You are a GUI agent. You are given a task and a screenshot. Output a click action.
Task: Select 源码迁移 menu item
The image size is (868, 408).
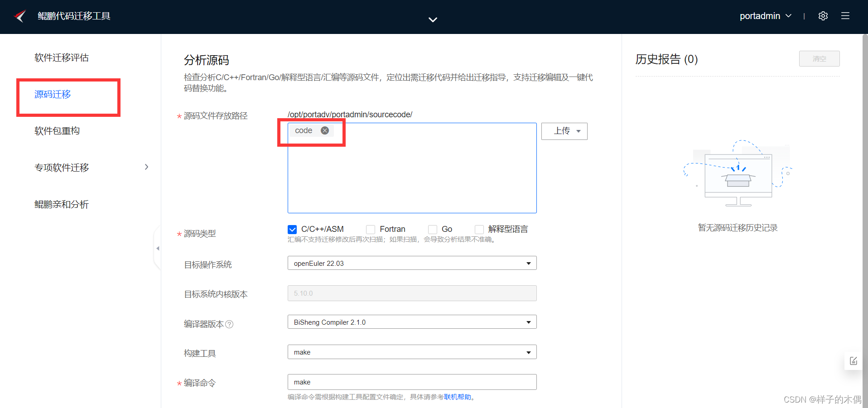(x=53, y=94)
